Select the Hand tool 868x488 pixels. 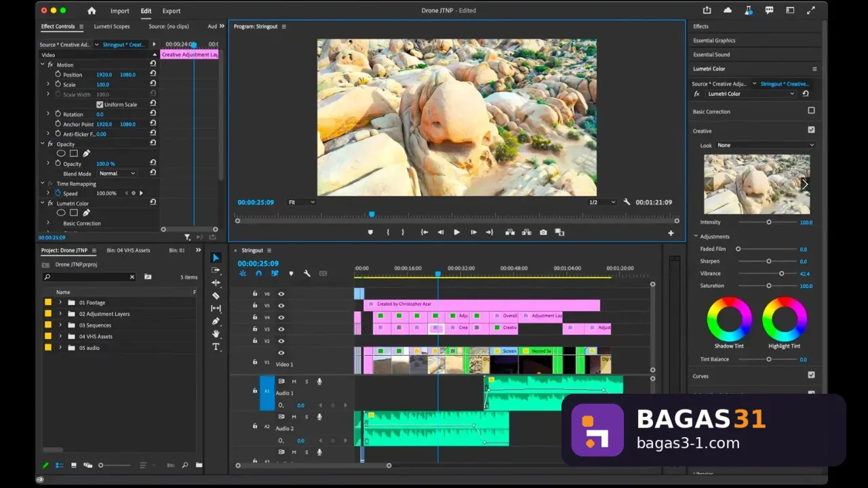216,333
